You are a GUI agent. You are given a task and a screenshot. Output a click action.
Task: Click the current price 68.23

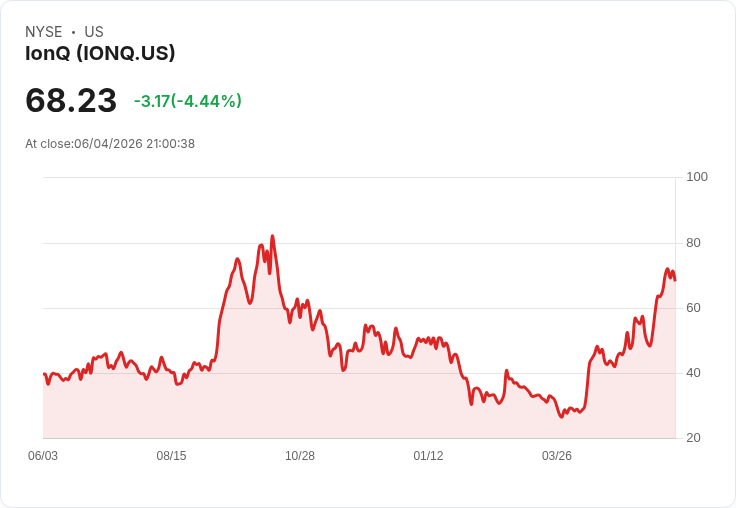[x=71, y=100]
